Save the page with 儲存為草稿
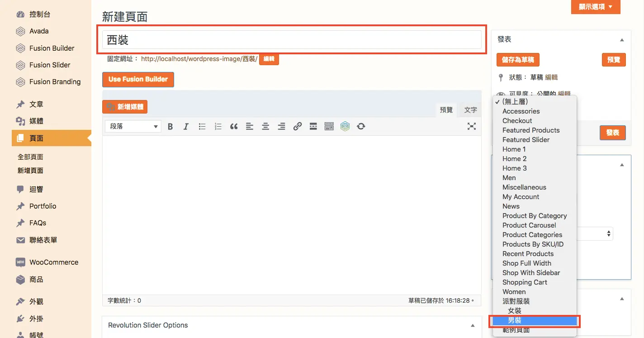644x338 pixels. point(518,60)
